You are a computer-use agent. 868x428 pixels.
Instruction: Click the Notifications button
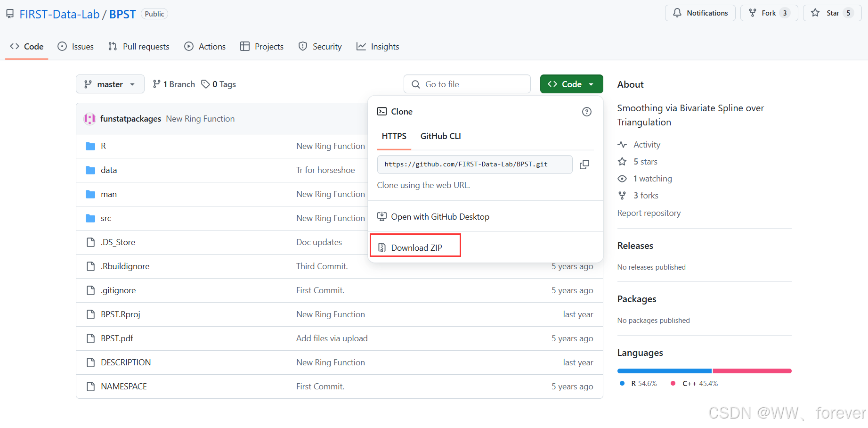pos(700,13)
